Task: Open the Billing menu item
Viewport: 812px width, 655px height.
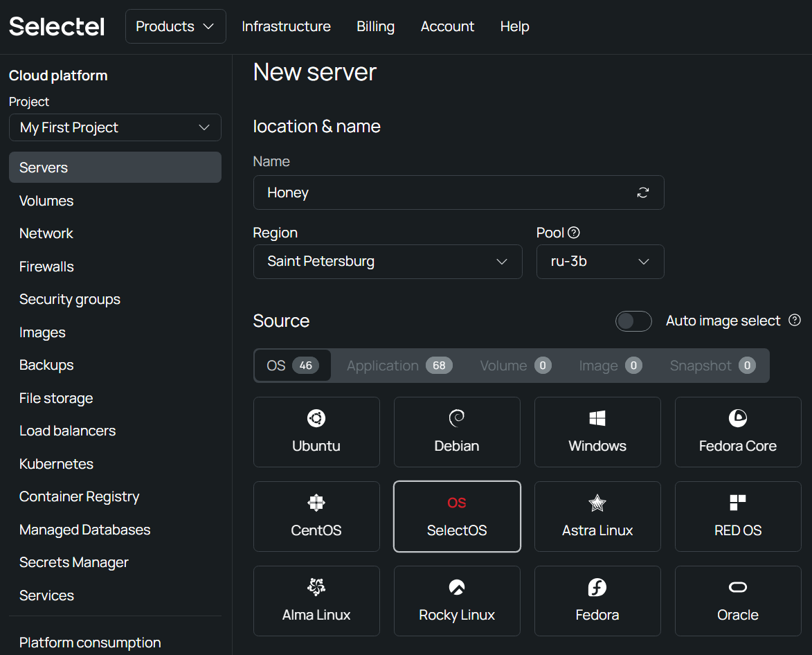Action: 375,26
